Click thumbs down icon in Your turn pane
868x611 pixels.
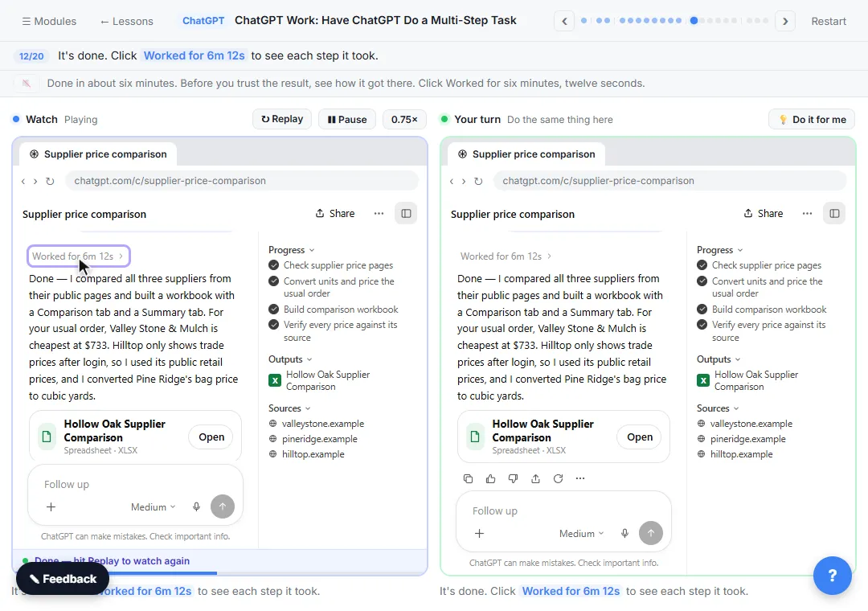[513, 478]
